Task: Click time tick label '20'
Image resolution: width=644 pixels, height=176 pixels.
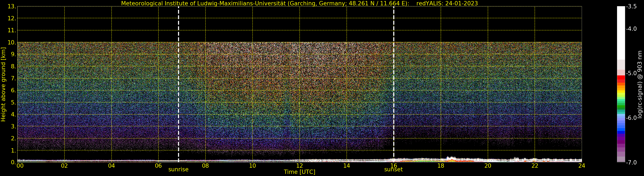Action: tap(488, 166)
